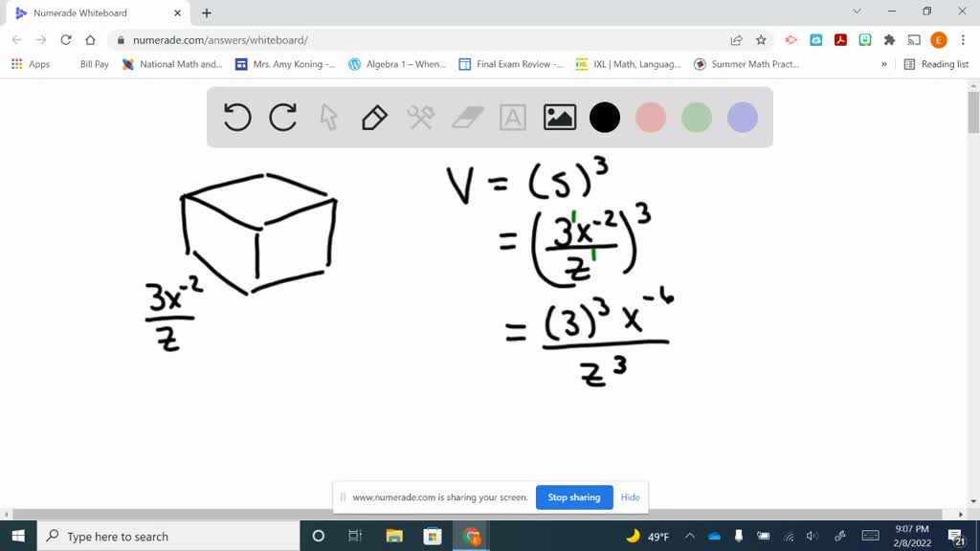This screenshot has width=980, height=551.
Task: Expand the overflowed bookmarks chevron
Action: tap(882, 64)
